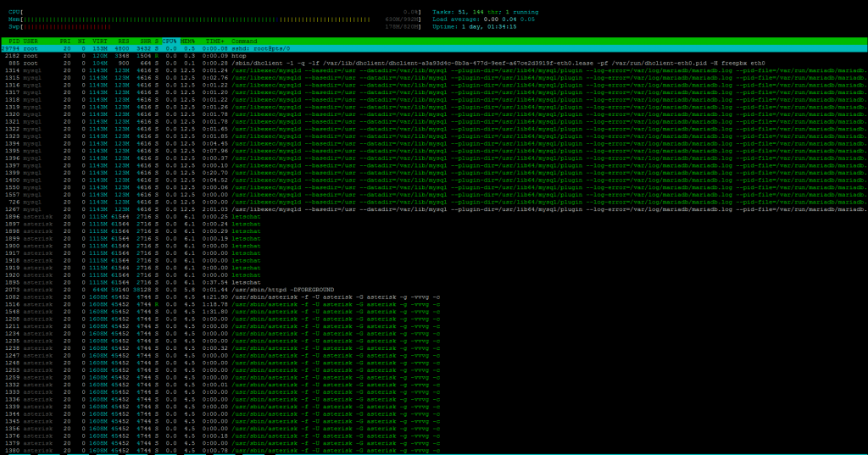868x455 pixels.
Task: Select mysqld process row PID 1316
Action: [434, 86]
